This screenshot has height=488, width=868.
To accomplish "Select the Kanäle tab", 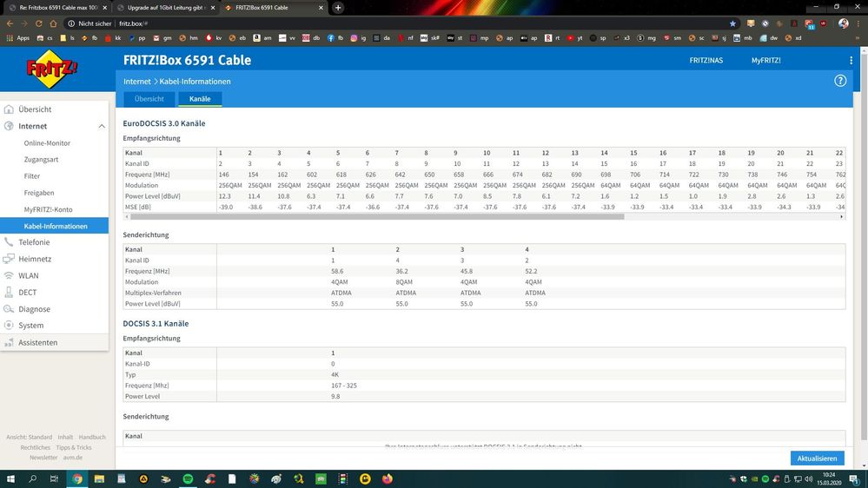I will coord(200,99).
